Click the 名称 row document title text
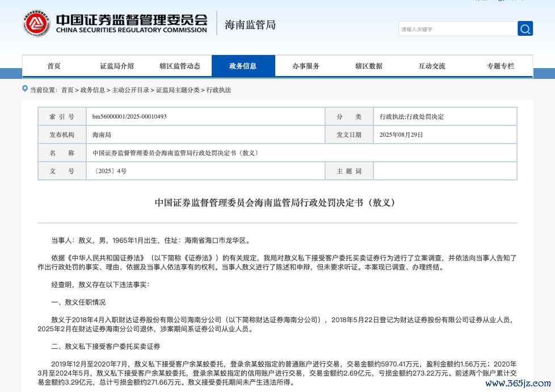The height and width of the screenshot is (392, 555). point(175,153)
